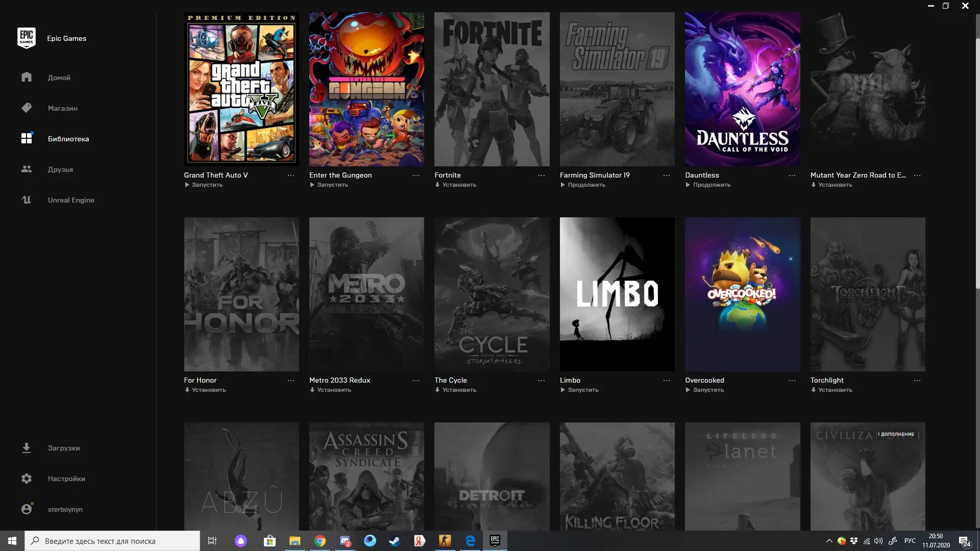Open File Explorer from taskbar
The width and height of the screenshot is (980, 551).
295,541
